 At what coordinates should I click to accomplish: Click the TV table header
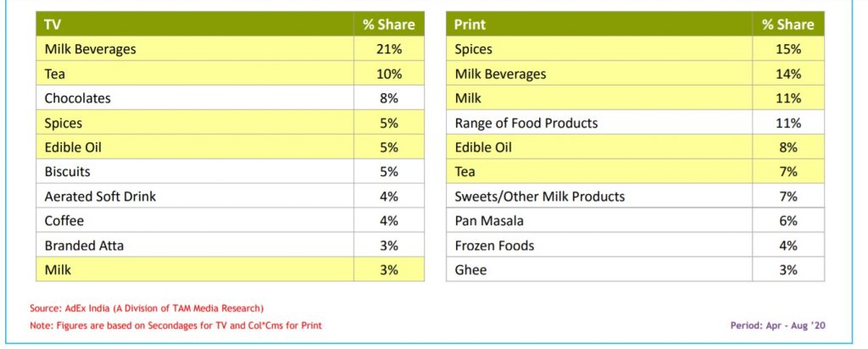[52, 25]
